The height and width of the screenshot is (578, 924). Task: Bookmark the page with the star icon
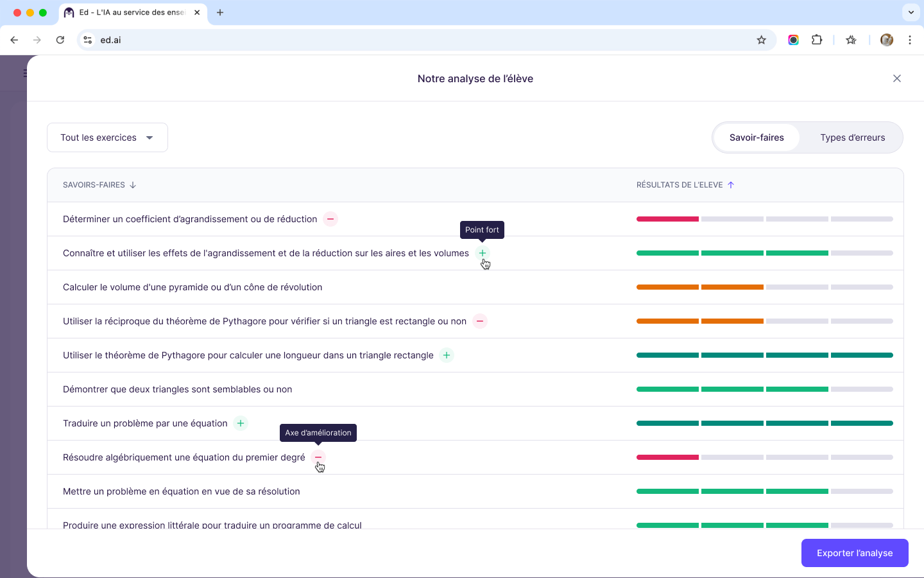click(x=761, y=40)
